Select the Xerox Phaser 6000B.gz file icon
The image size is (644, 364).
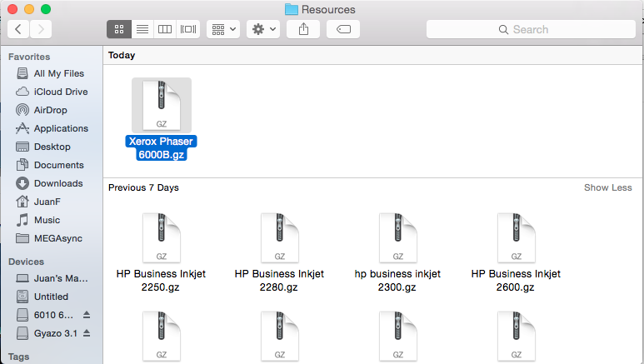pyautogui.click(x=162, y=105)
